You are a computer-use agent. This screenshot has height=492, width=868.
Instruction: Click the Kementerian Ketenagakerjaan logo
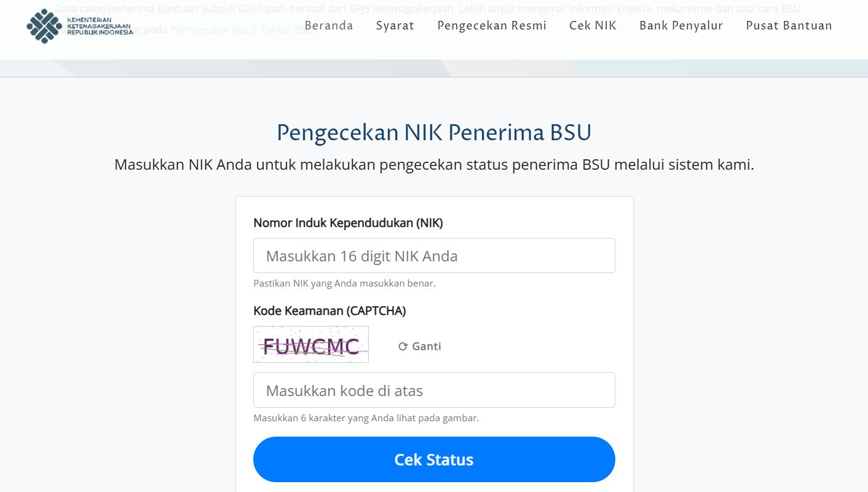pos(80,26)
